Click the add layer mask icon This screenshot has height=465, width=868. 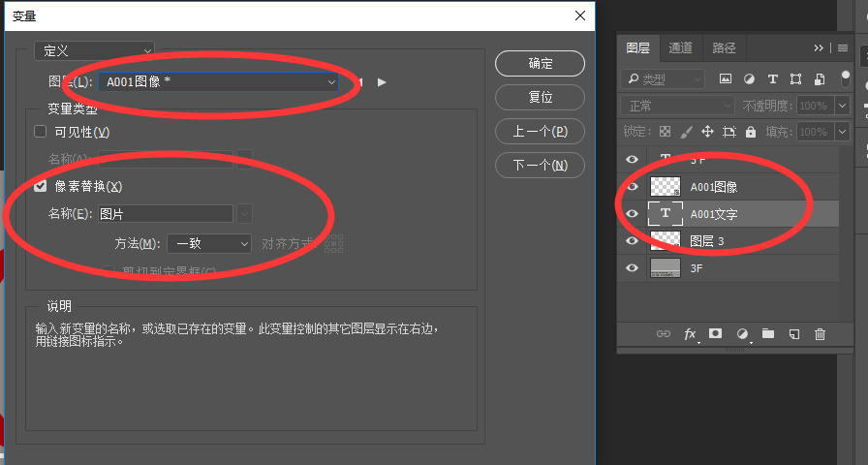click(x=716, y=333)
